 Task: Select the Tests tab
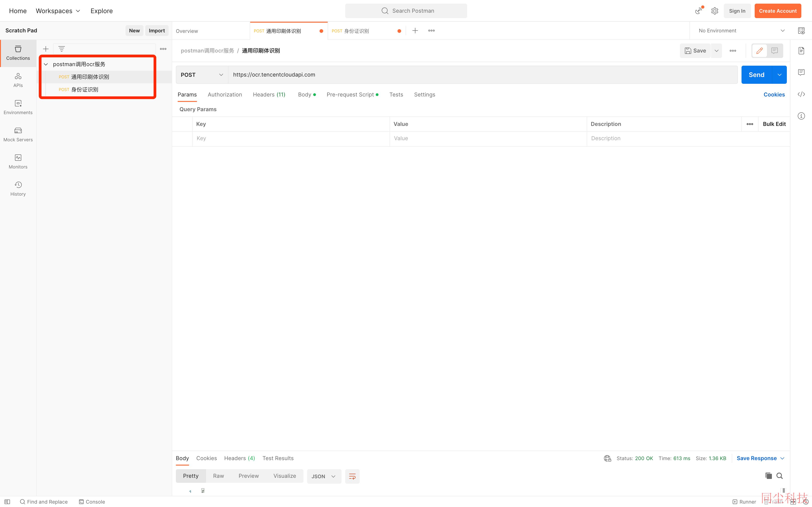(396, 95)
